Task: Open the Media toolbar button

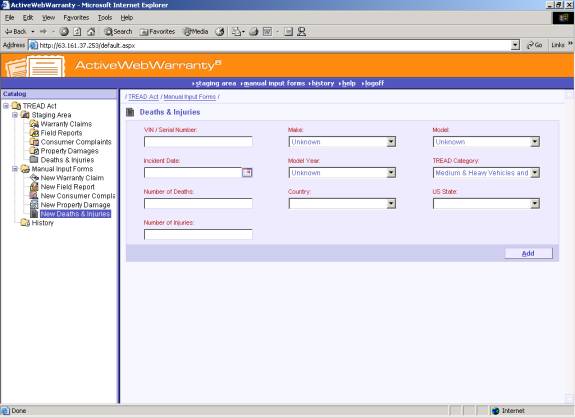Action: pyautogui.click(x=196, y=32)
